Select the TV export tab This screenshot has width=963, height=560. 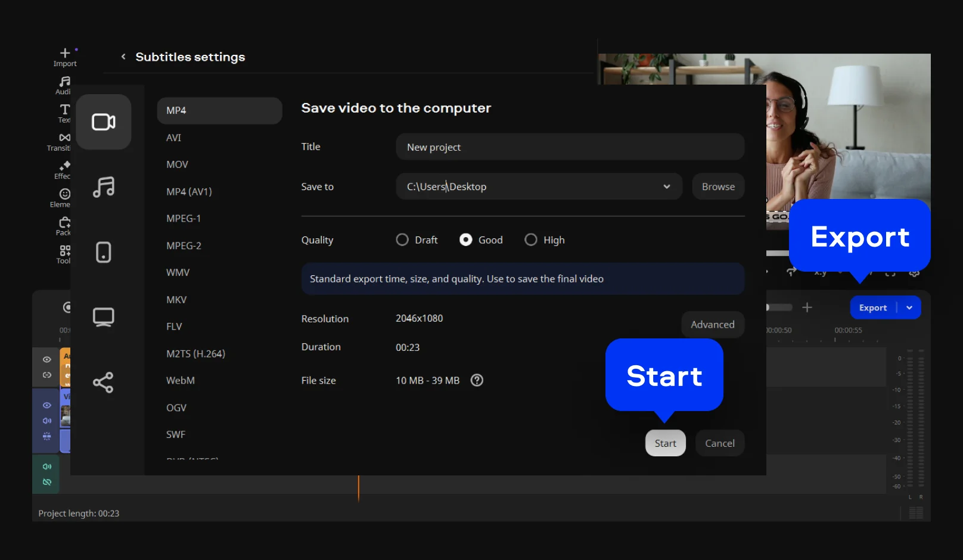tap(104, 317)
